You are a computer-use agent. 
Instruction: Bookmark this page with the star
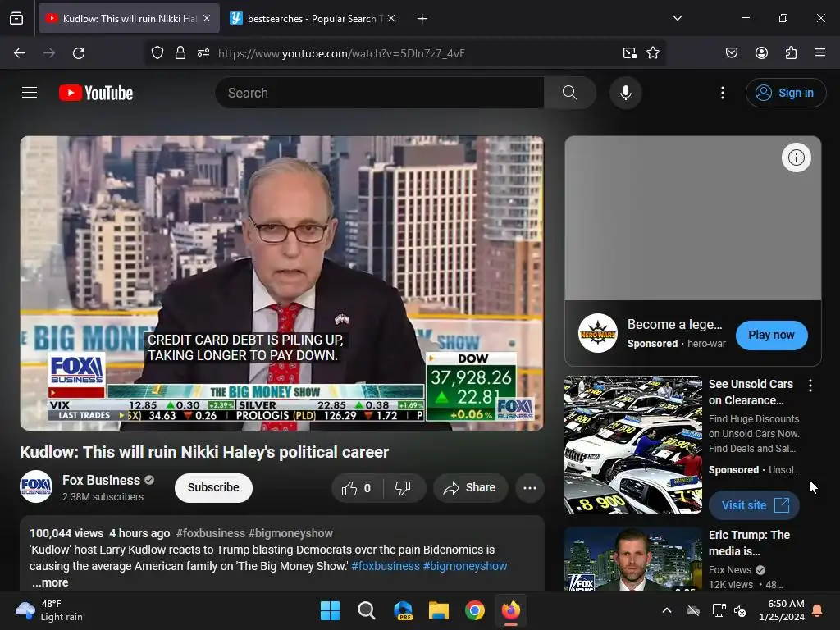tap(652, 53)
